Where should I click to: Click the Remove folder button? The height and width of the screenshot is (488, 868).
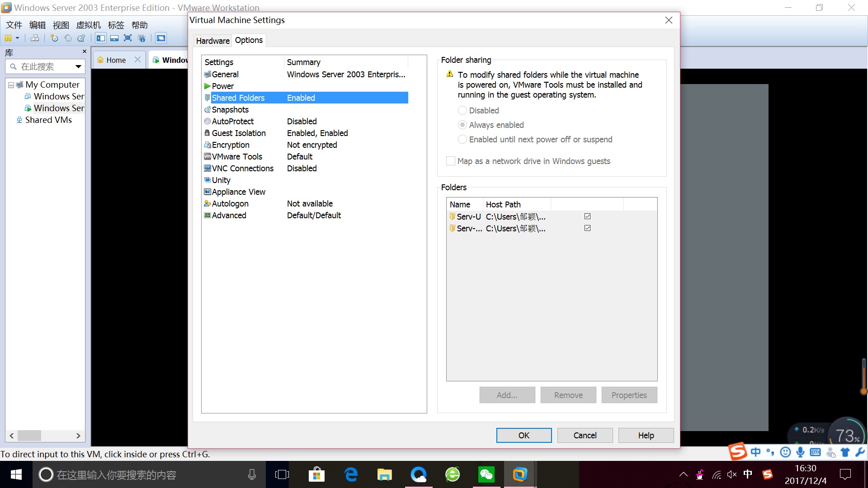568,395
